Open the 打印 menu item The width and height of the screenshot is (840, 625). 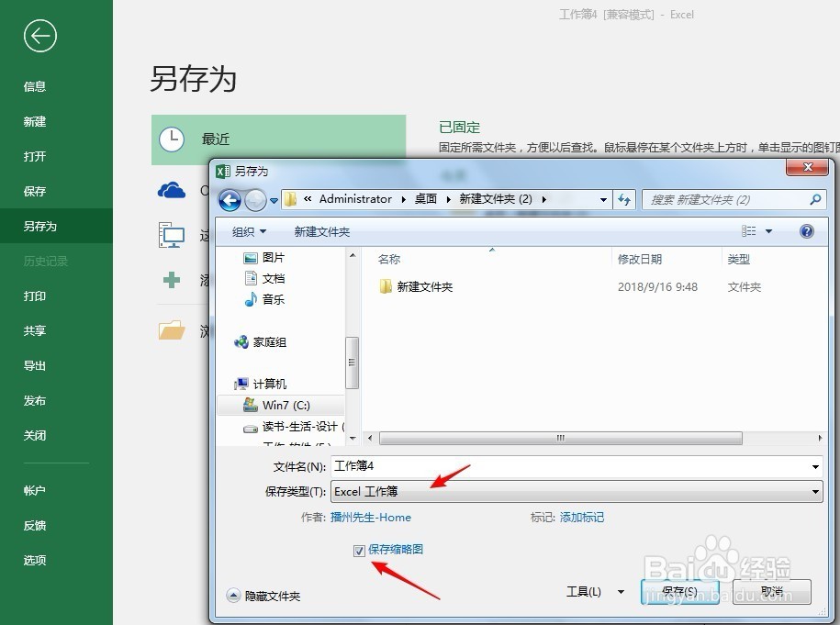(35, 296)
